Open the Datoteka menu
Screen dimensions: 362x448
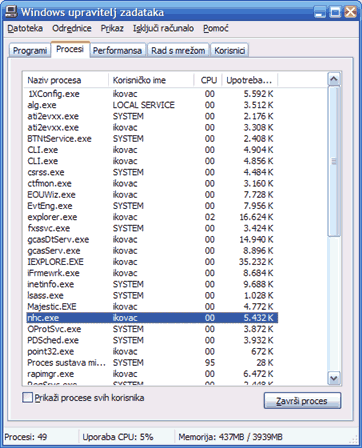click(25, 29)
